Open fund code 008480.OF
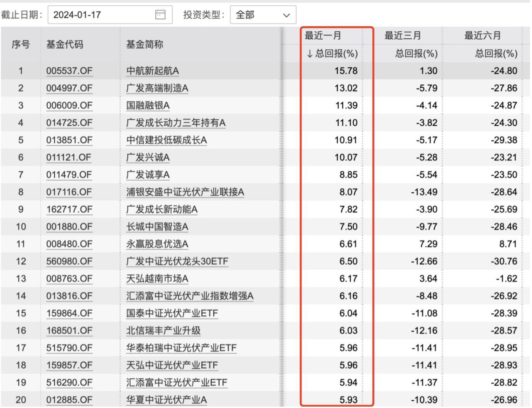 [69, 244]
